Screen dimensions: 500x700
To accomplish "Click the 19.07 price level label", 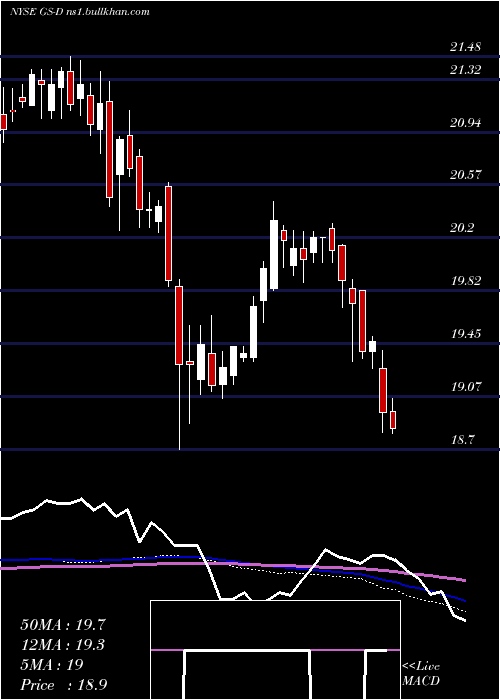I will [466, 387].
